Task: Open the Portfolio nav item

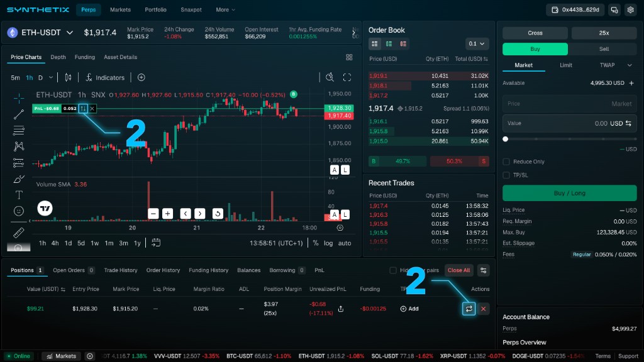Action: 155,10
